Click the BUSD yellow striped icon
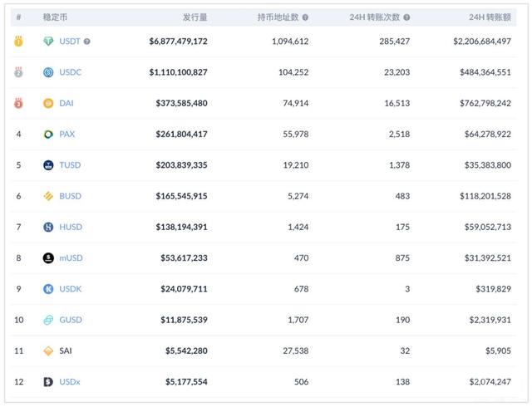Image resolution: width=532 pixels, height=407 pixels. (x=48, y=196)
